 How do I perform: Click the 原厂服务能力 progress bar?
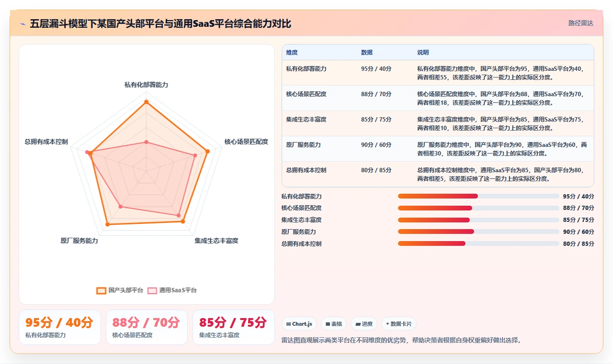478,232
